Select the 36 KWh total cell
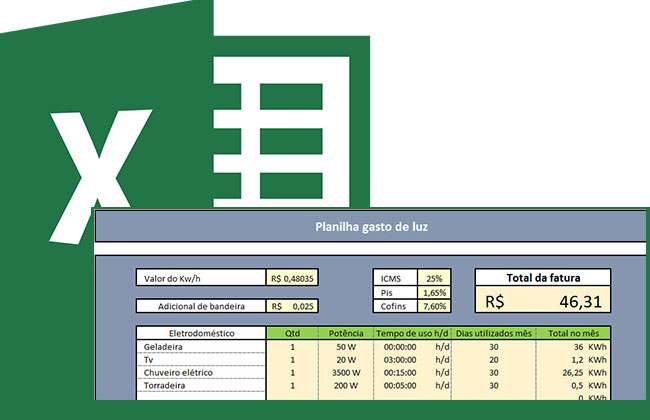Viewport: 650px width, 420px height. pos(573,347)
